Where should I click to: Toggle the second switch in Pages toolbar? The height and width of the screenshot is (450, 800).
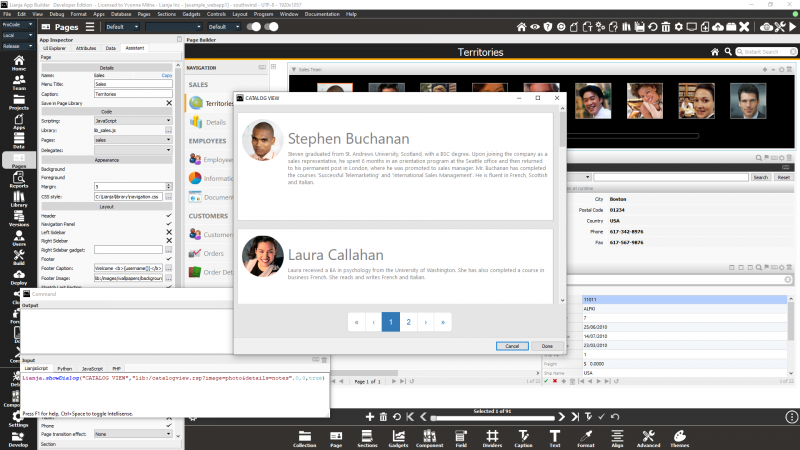pos(271,27)
